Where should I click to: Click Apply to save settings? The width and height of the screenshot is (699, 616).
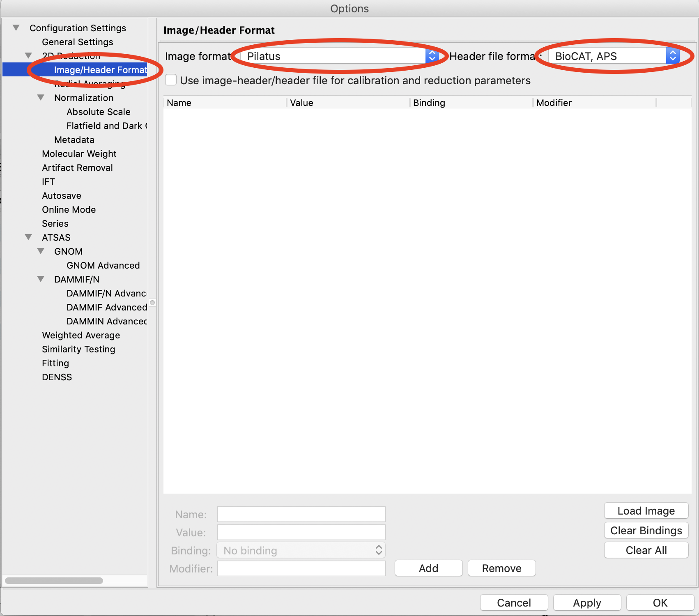tap(586, 603)
